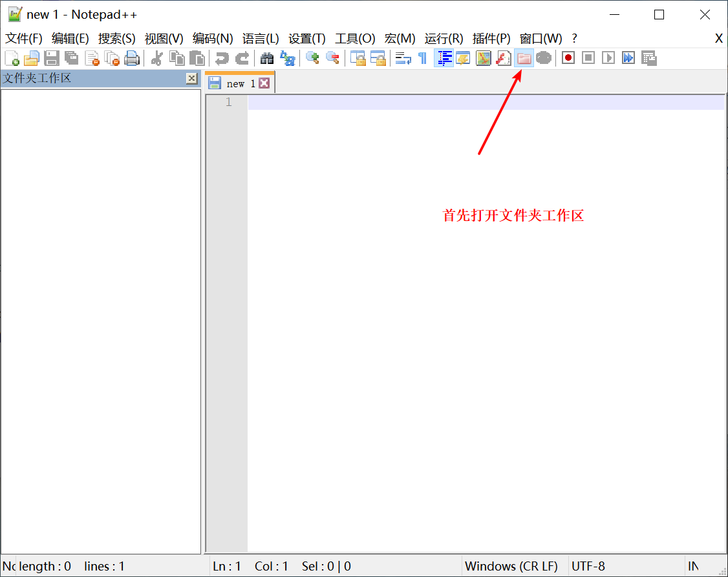Open the Function List panel icon
This screenshot has height=577, width=728.
[504, 58]
